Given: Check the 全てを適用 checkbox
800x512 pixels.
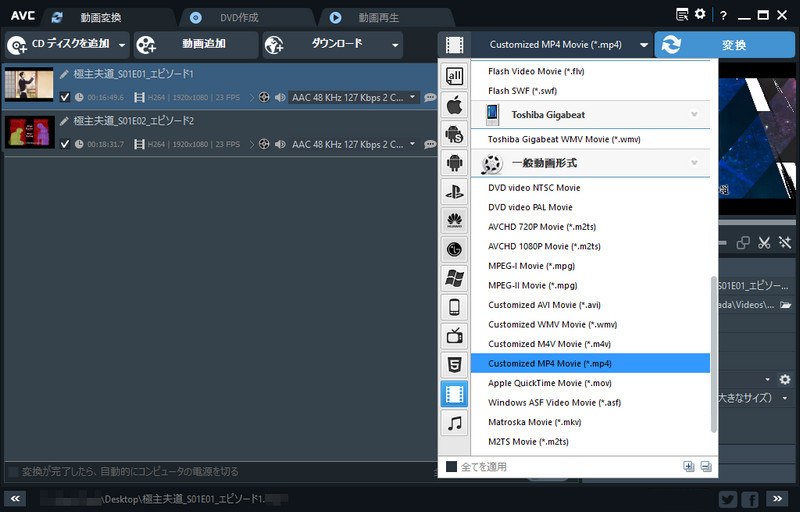Looking at the screenshot, I should 451,467.
